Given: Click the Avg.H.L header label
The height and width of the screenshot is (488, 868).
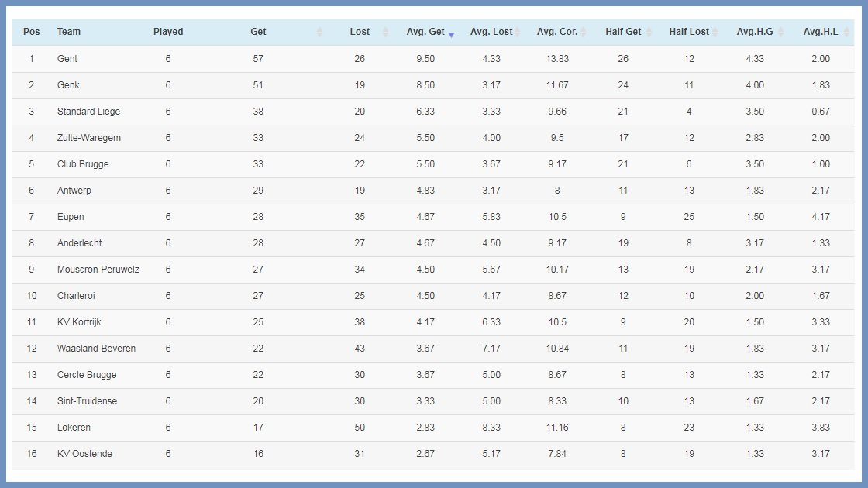Looking at the screenshot, I should coord(821,32).
